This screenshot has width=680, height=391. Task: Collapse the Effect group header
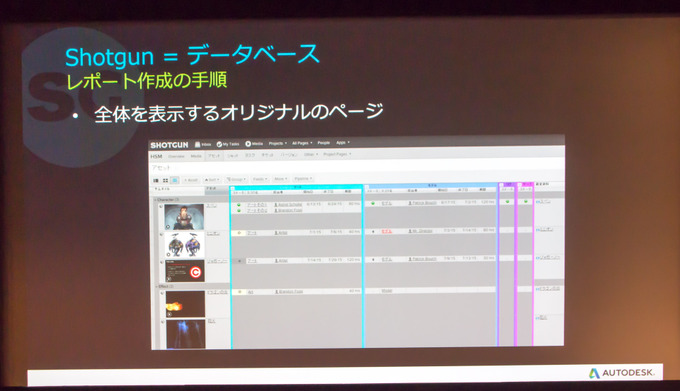tap(165, 287)
